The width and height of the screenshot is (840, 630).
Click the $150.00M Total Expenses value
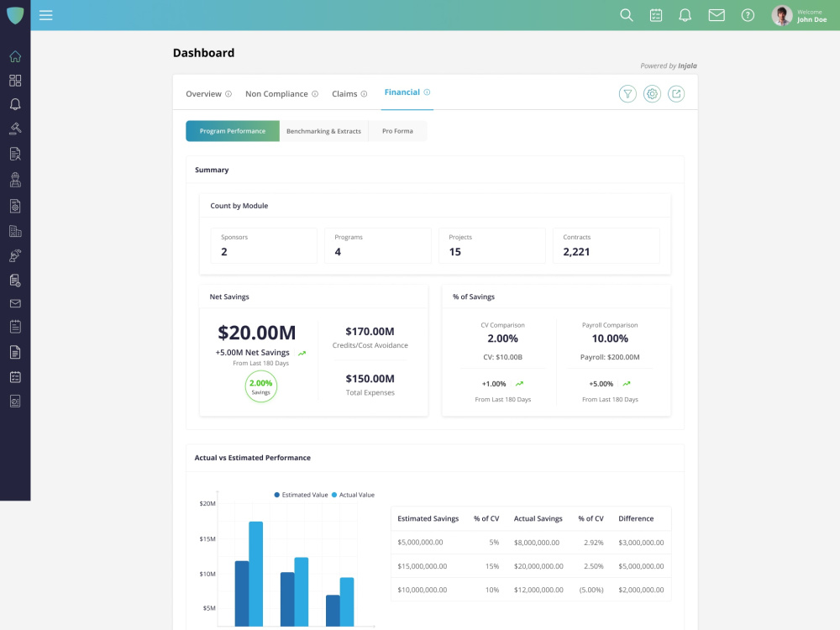pyautogui.click(x=370, y=379)
